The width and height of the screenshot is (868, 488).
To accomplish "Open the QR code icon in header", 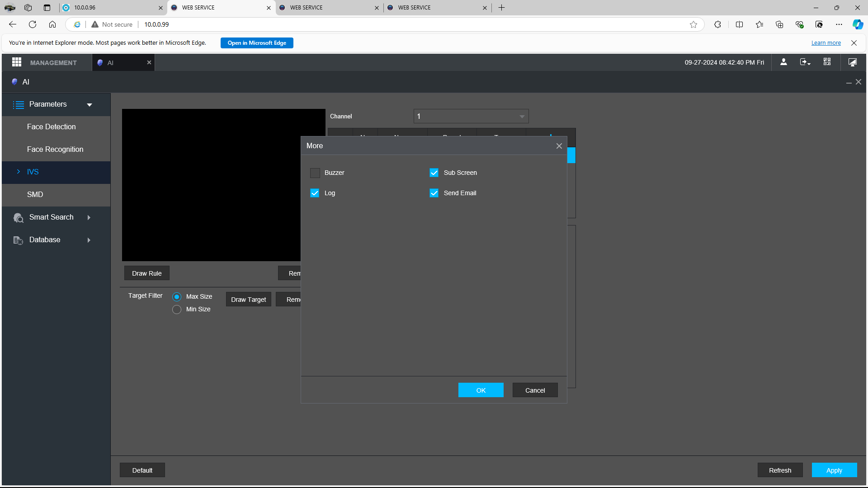I will (x=827, y=62).
